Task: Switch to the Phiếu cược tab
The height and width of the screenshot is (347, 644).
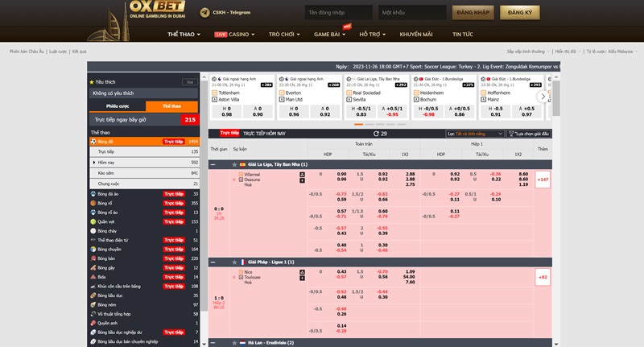Action: [118, 106]
